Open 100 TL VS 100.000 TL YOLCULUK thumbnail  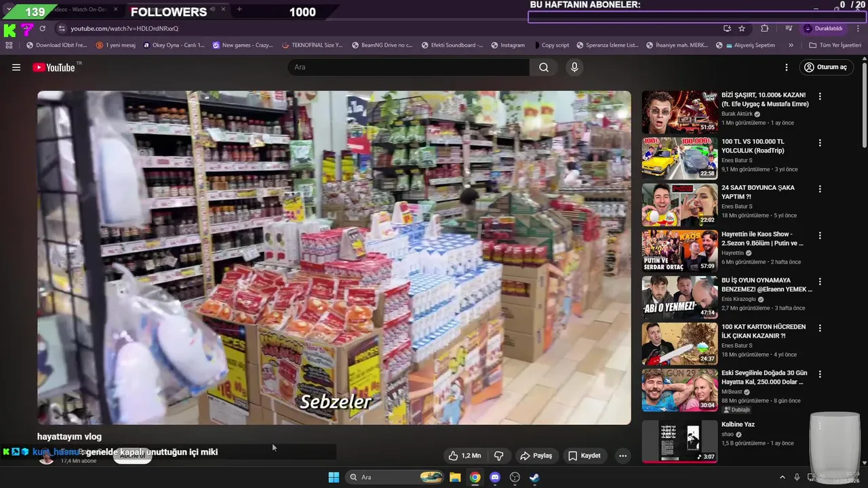point(679,158)
